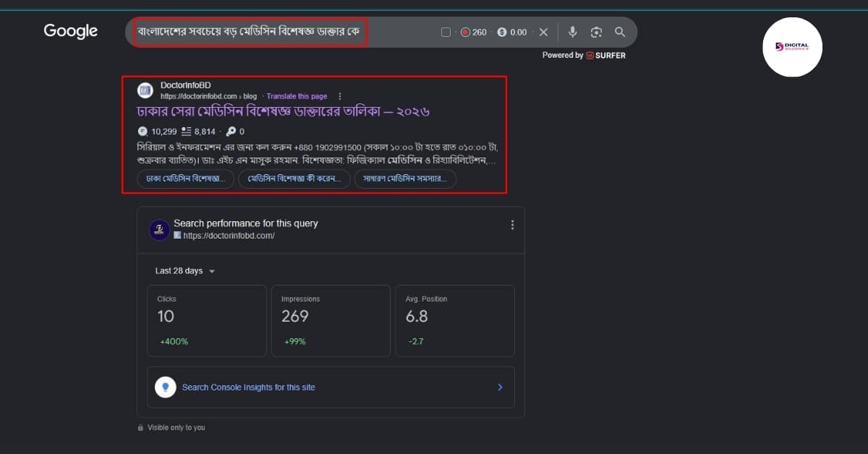The height and width of the screenshot is (454, 868).
Task: Click the +400% clicks change value
Action: (174, 341)
